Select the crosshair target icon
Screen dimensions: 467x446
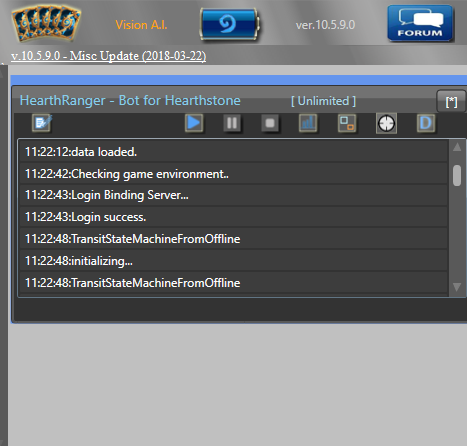pyautogui.click(x=386, y=124)
